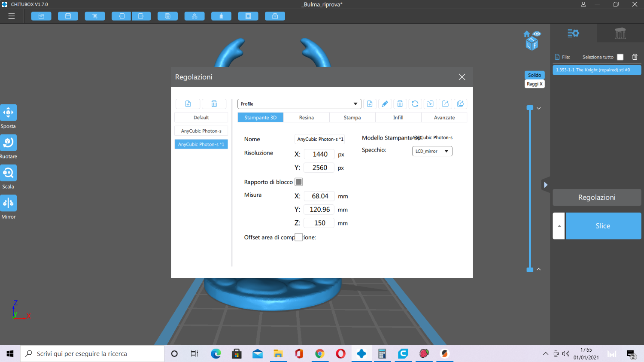Show hidden system tray icons chevron
This screenshot has width=644, height=362.
coord(546,354)
